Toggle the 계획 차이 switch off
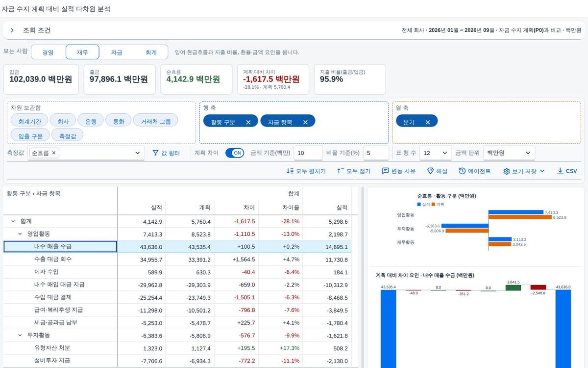The height and width of the screenshot is (368, 588). coord(235,153)
